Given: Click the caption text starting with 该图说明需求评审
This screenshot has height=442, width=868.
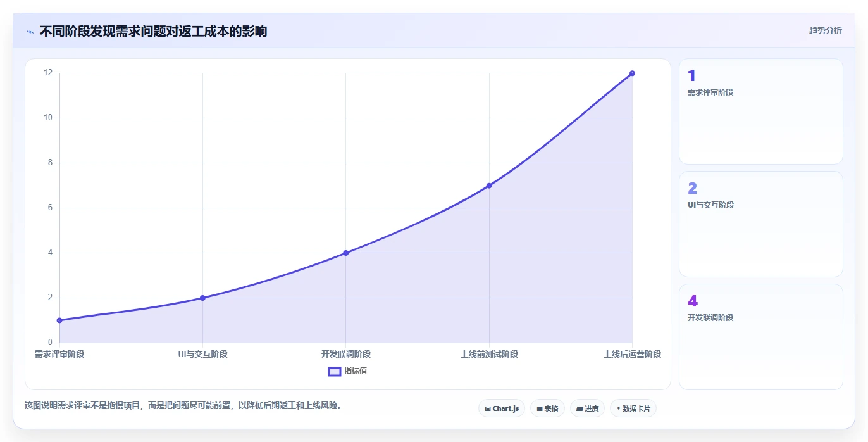Looking at the screenshot, I should point(183,405).
